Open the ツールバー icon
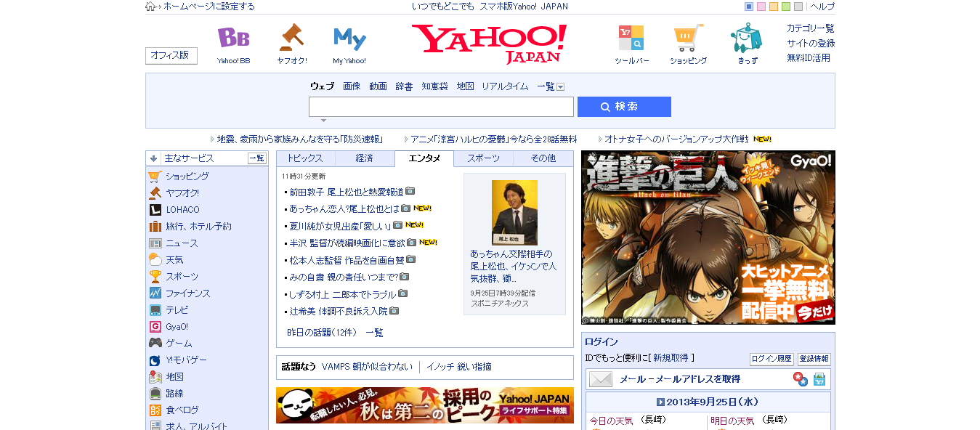The height and width of the screenshot is (430, 980). [x=631, y=38]
